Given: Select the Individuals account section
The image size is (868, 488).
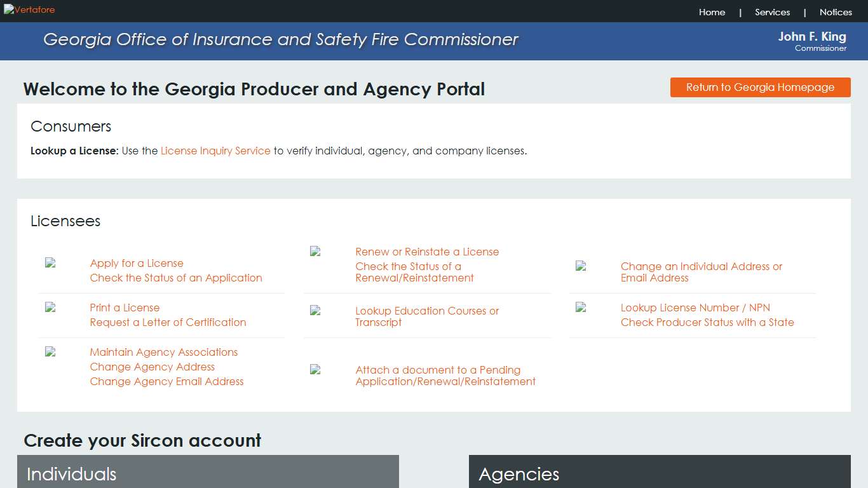Looking at the screenshot, I should (72, 474).
